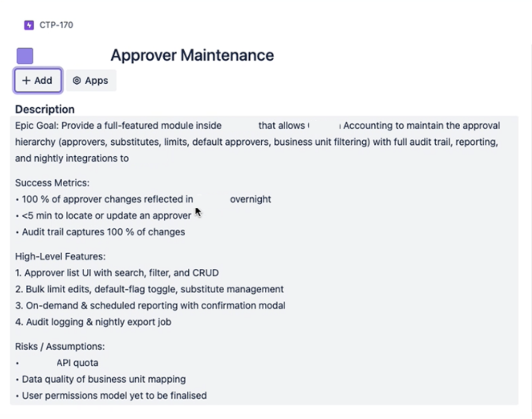This screenshot has width=532, height=419.
Task: Click the Bulk limit edits feature line
Action: coord(149,289)
